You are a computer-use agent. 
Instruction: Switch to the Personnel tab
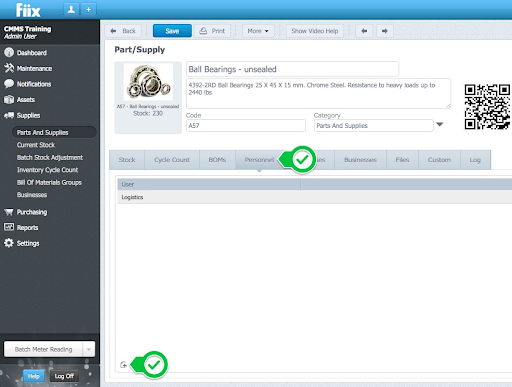coord(259,160)
